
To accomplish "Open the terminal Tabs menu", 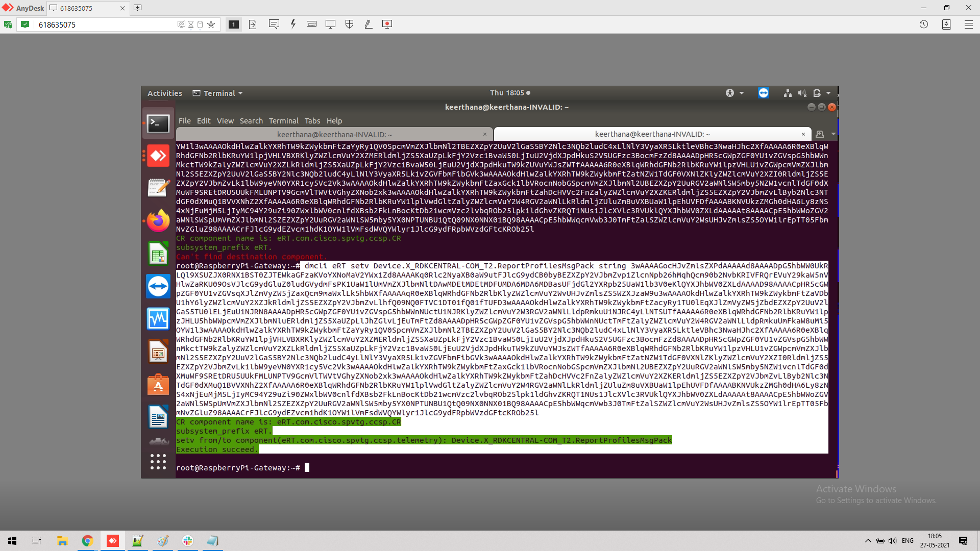I will (x=312, y=121).
